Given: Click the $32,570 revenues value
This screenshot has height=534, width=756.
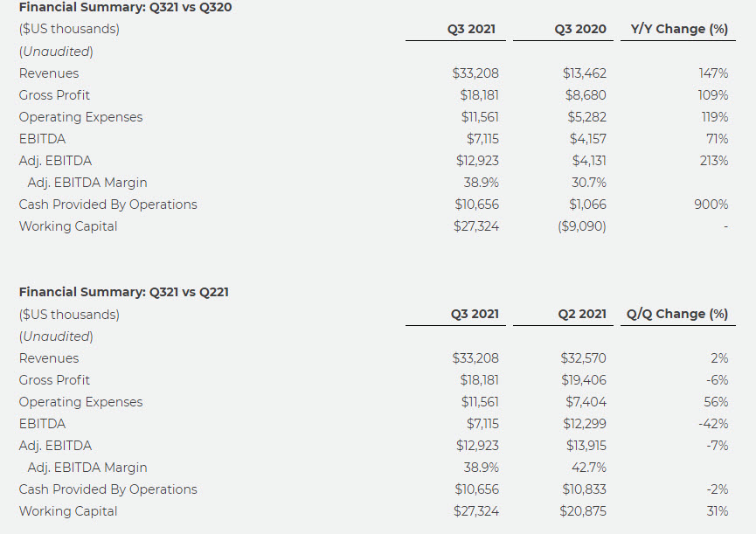Looking at the screenshot, I should (583, 358).
